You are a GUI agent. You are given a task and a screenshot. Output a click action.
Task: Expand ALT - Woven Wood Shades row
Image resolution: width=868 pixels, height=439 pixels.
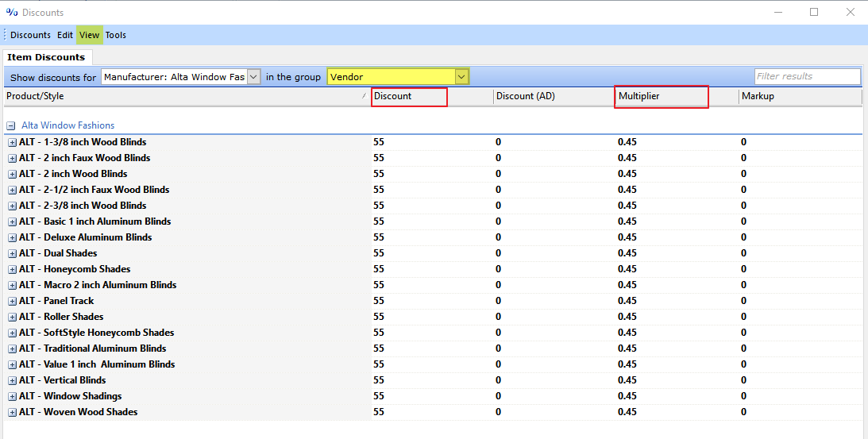point(12,413)
